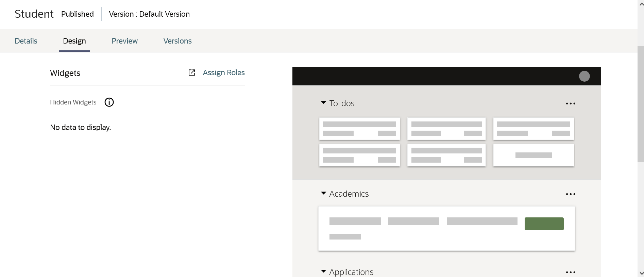Click the page vertical scrollbar thumb
The width and height of the screenshot is (644, 280).
click(x=641, y=104)
